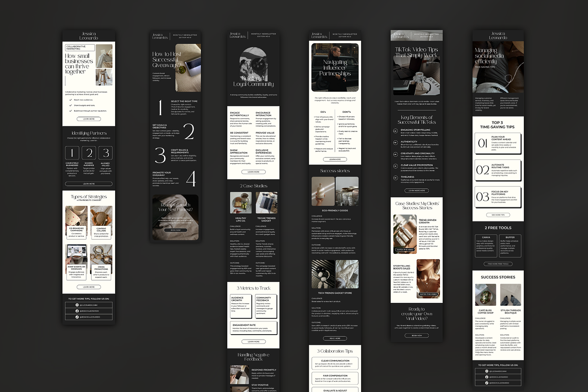The image size is (588, 392).
Task: Click the checkmark beside Build trust through partner reputation
Action: tap(70, 111)
